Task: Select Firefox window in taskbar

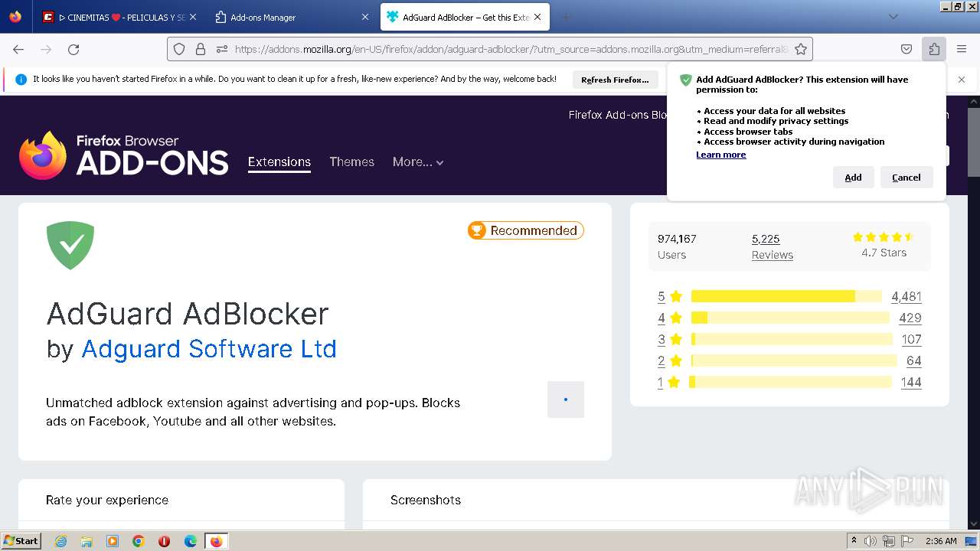Action: coord(216,541)
